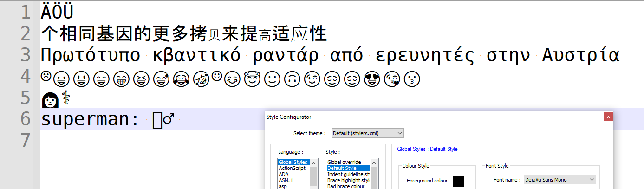Screen dimensions: 644x189
Task: Click the Foreground colour black swatch
Action: pyautogui.click(x=458, y=181)
